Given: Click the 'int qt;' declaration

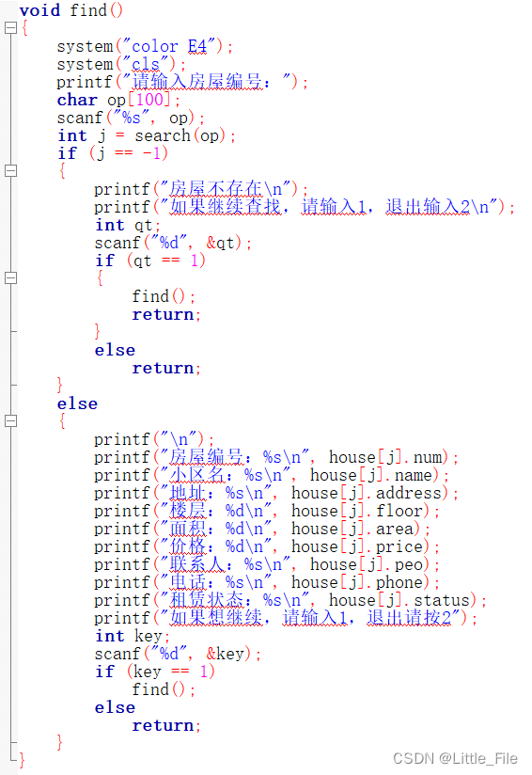Looking at the screenshot, I should (x=128, y=225).
